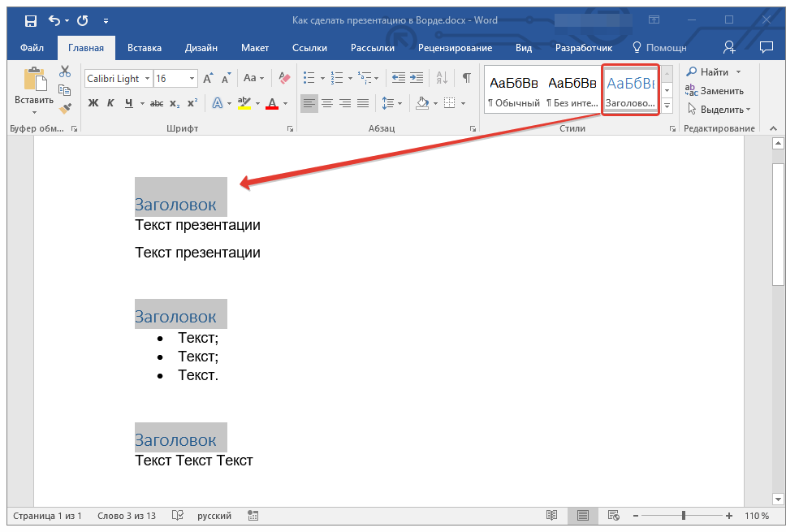Increase indent of the paragraph
The width and height of the screenshot is (786, 532).
tap(417, 78)
